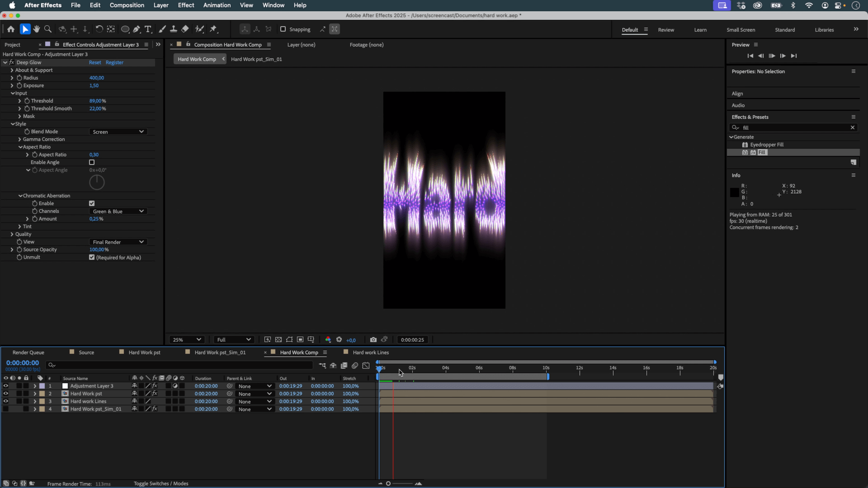The width and height of the screenshot is (868, 488).
Task: Click the reset exposure icon
Action: [x=339, y=340]
